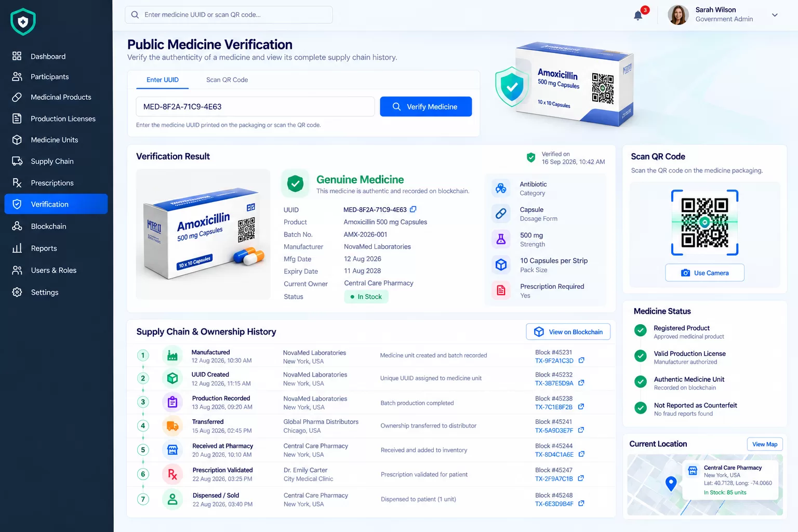Click the Received at Pharmacy store icon
The height and width of the screenshot is (532, 798).
(x=172, y=450)
